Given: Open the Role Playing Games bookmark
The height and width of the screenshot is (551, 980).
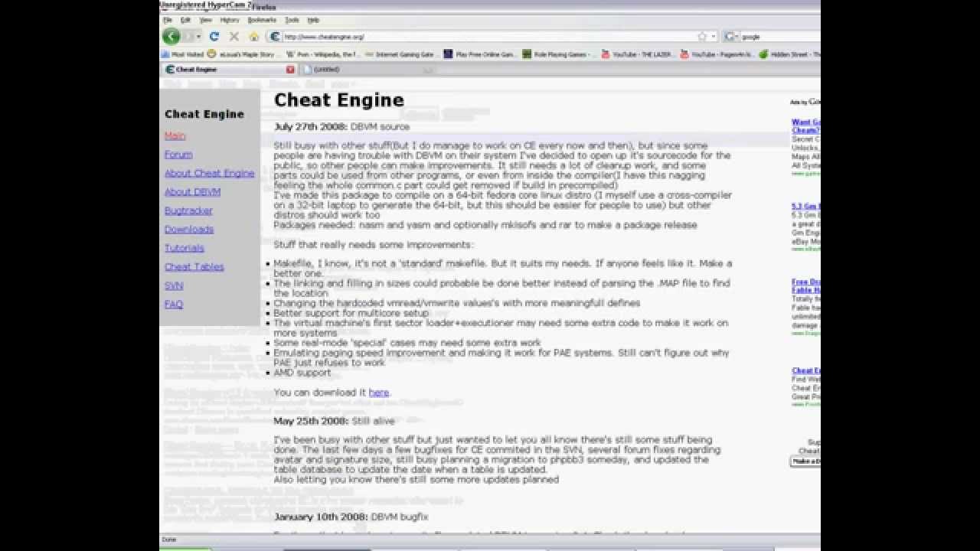Looking at the screenshot, I should [x=559, y=54].
